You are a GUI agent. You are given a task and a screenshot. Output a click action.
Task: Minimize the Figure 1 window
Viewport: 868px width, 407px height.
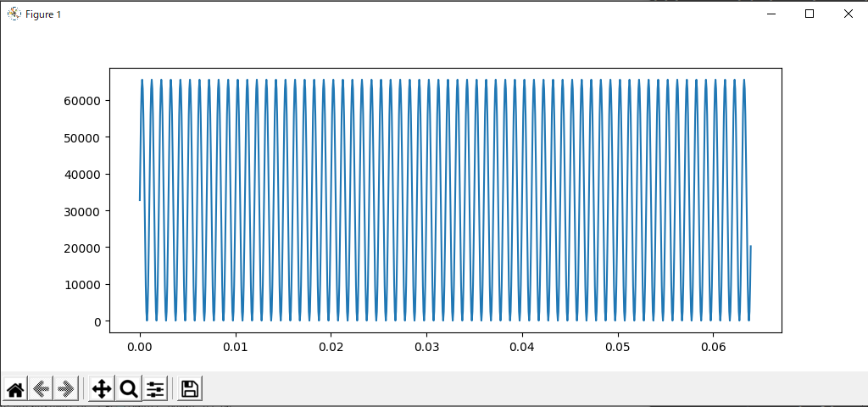coord(771,14)
